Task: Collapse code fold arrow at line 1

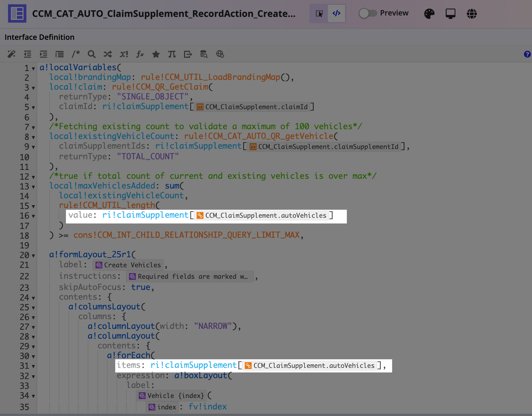Action: coord(34,69)
